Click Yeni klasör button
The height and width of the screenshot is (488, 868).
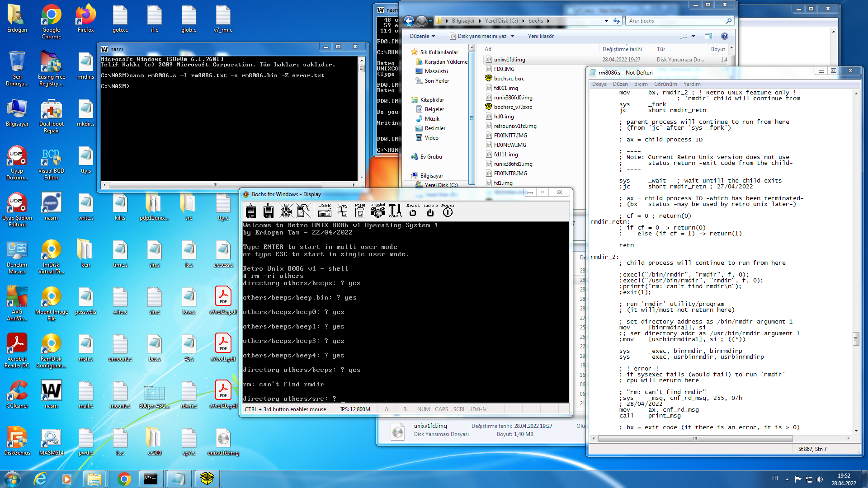coord(541,36)
